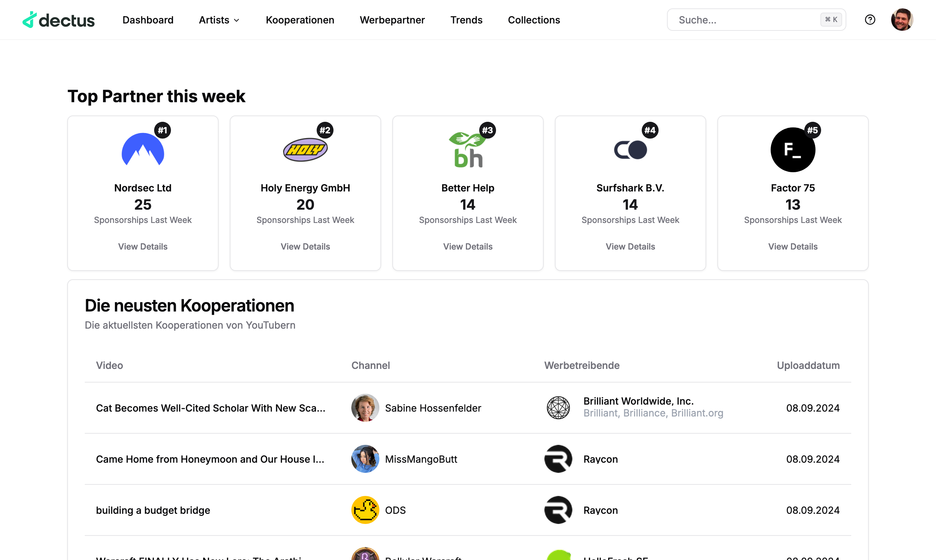View Details for Nordsec Ltd
Screen dimensions: 936x560
[x=142, y=246]
